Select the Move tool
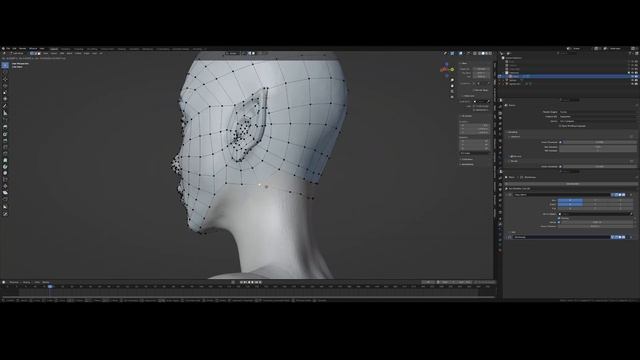The width and height of the screenshot is (640, 360). coord(5,79)
